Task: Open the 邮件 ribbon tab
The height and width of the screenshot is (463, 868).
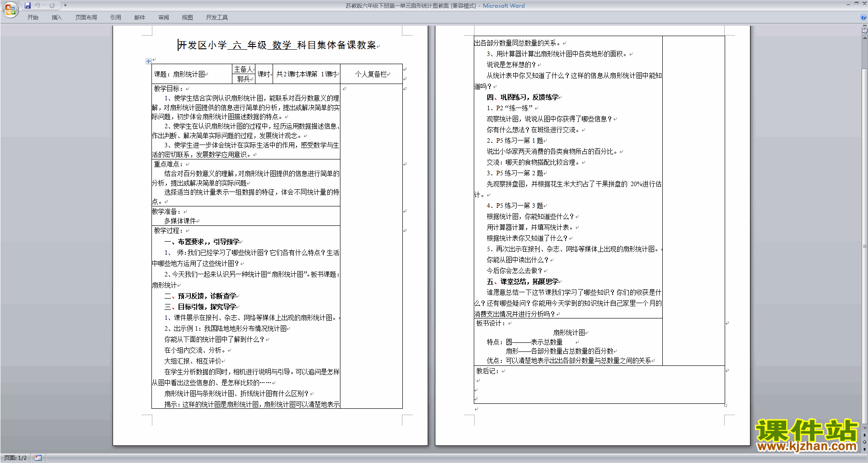Action: (x=140, y=17)
